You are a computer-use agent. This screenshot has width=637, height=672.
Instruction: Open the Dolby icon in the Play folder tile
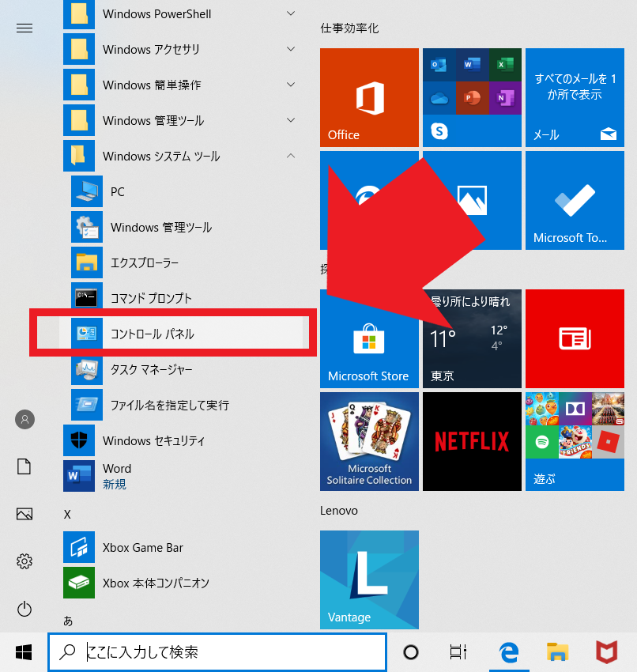point(575,409)
